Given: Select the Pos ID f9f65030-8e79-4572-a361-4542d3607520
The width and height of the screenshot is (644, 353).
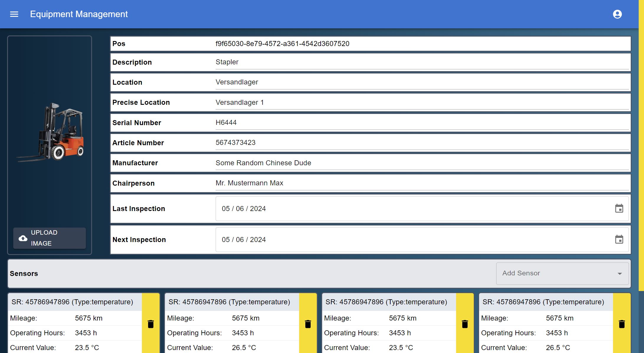Looking at the screenshot, I should 282,44.
